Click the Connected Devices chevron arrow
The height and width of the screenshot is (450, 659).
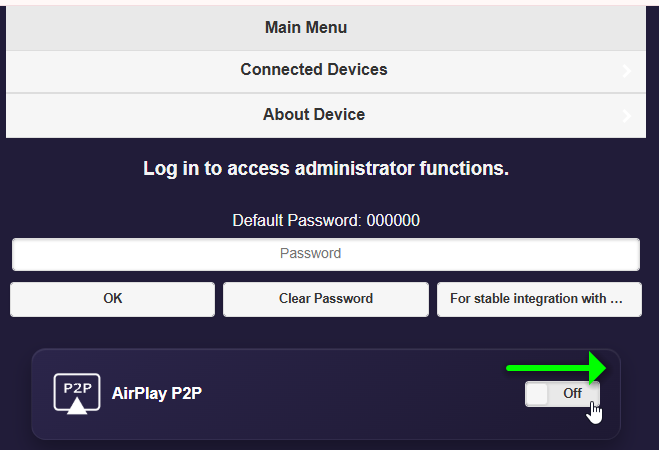tap(626, 71)
